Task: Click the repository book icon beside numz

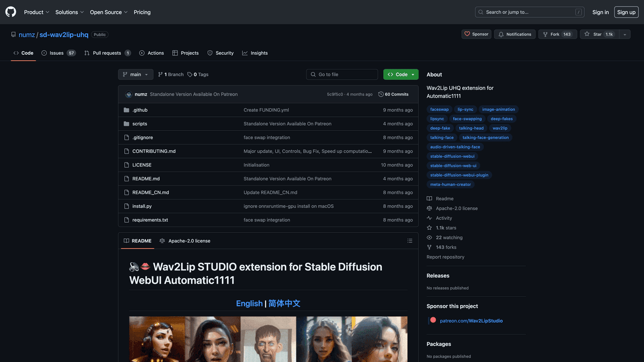Action: tap(13, 35)
